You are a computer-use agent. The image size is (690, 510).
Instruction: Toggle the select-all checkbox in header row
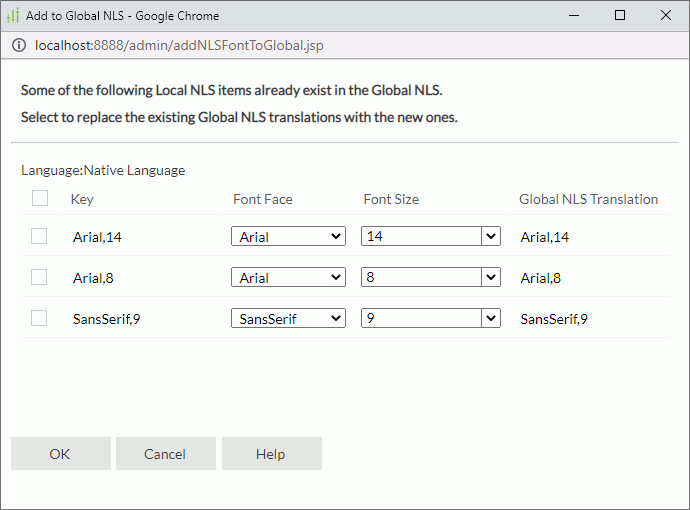point(40,198)
